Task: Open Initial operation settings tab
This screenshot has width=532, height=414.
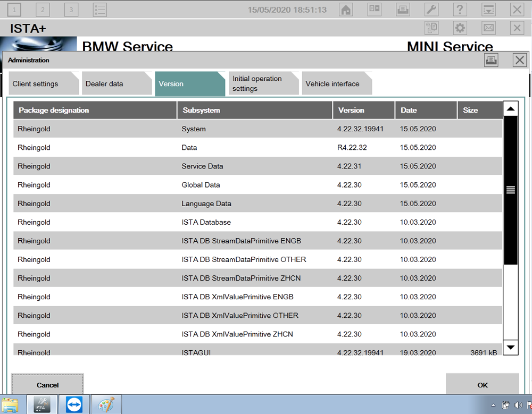Action: 263,83
